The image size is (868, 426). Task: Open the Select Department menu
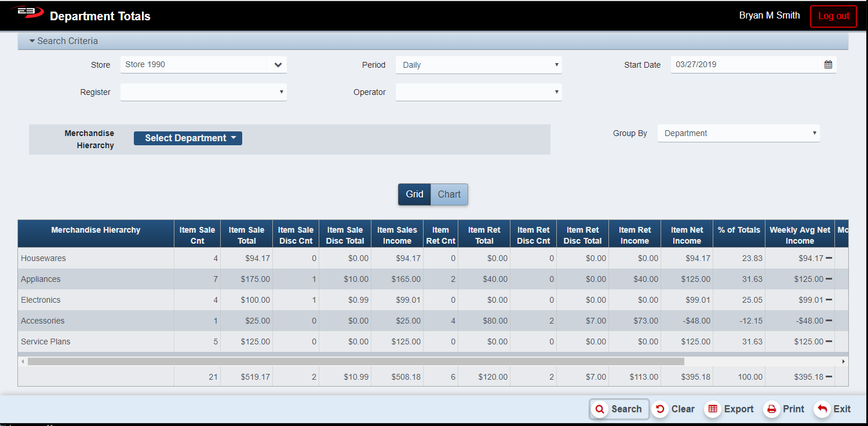coord(188,138)
